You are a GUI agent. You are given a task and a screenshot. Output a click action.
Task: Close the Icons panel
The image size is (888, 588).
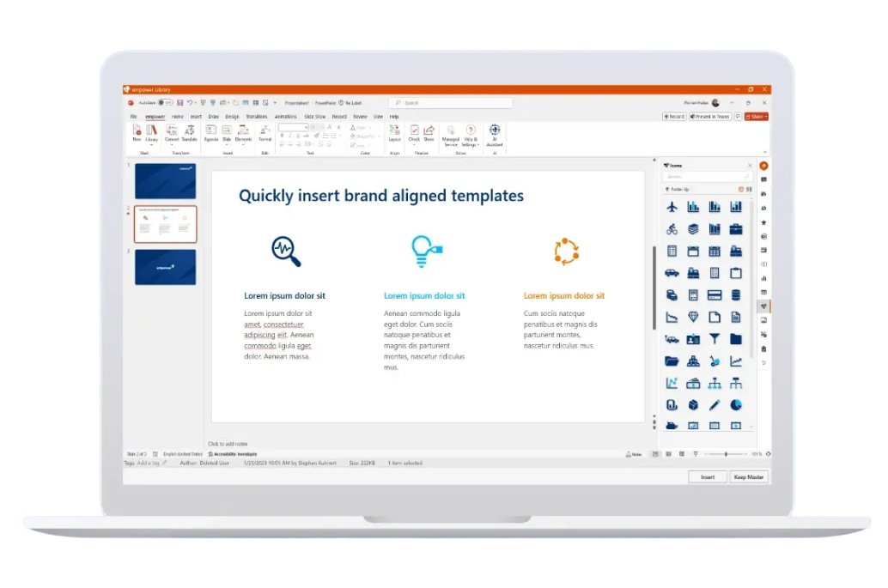coord(750,166)
